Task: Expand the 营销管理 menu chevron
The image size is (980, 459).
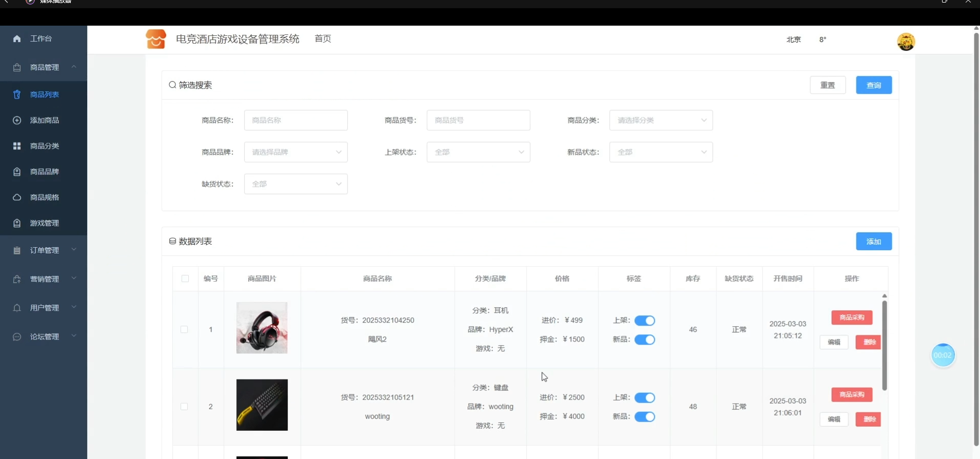Action: pyautogui.click(x=74, y=278)
